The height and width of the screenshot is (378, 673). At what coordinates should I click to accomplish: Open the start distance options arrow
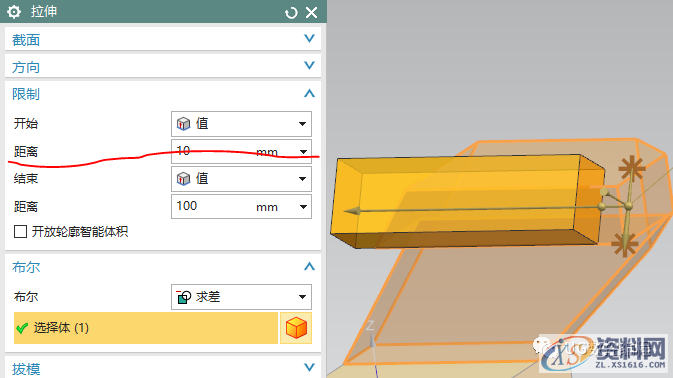coord(303,152)
